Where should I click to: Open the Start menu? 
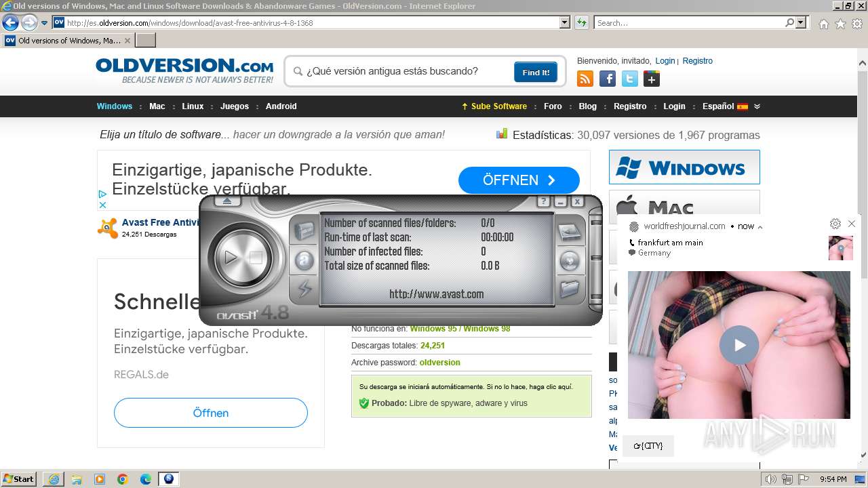click(x=19, y=479)
